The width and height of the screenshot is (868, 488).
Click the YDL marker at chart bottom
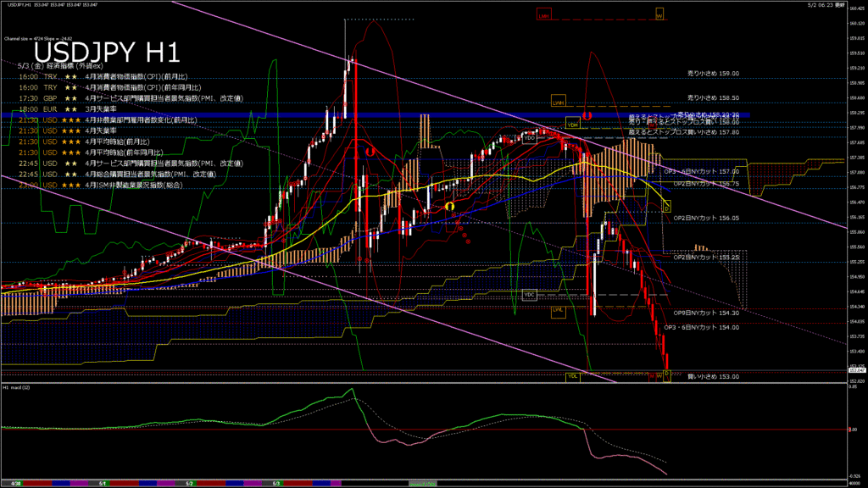572,375
